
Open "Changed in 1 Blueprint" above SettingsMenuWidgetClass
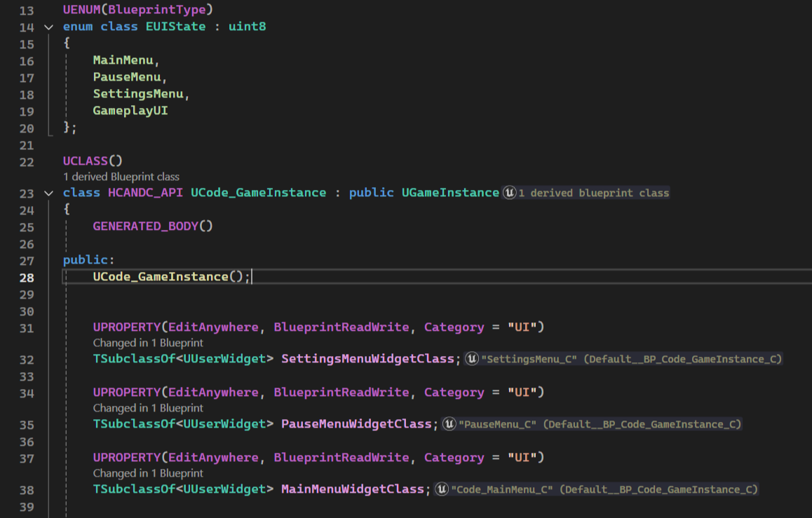click(148, 343)
